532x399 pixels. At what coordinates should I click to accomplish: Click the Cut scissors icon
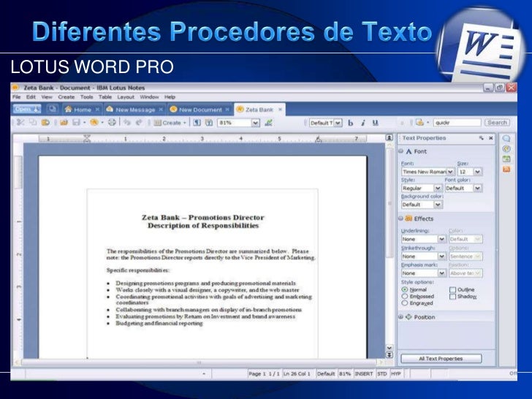click(20, 123)
